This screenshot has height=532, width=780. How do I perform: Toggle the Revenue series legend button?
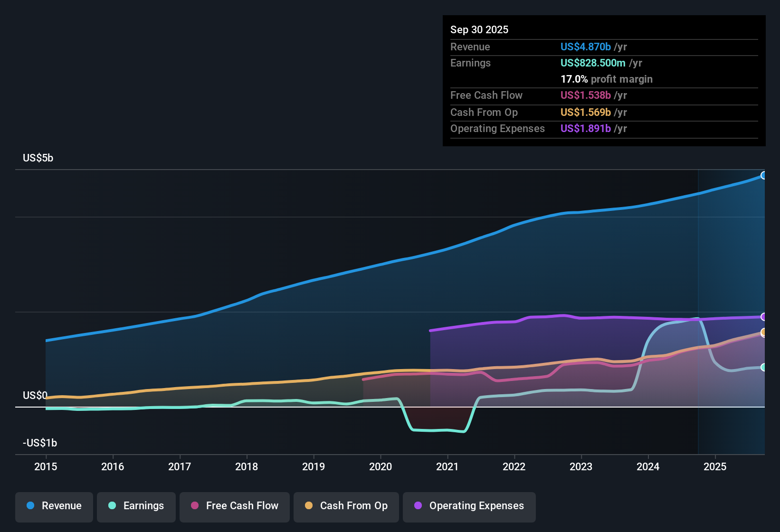[54, 507]
